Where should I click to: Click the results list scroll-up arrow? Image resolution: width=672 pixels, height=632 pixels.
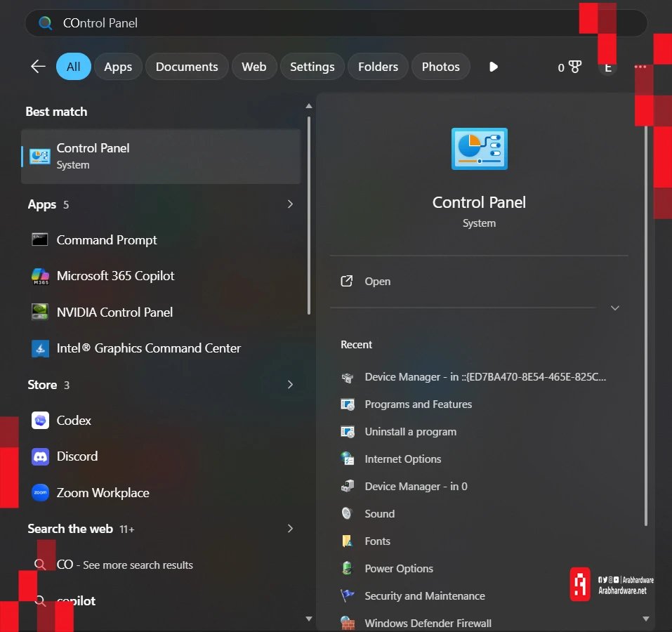[x=308, y=106]
